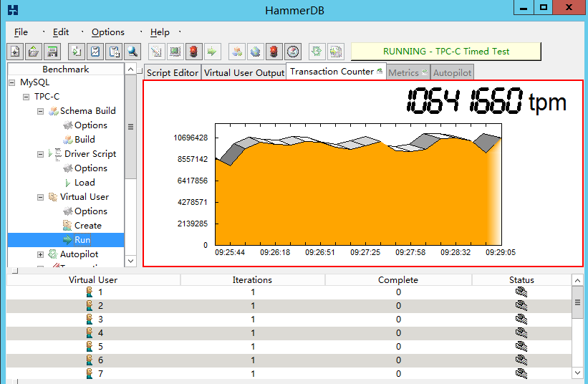This screenshot has height=384, width=588.
Task: Click the magnifying glass toolbar icon
Action: pyautogui.click(x=132, y=52)
